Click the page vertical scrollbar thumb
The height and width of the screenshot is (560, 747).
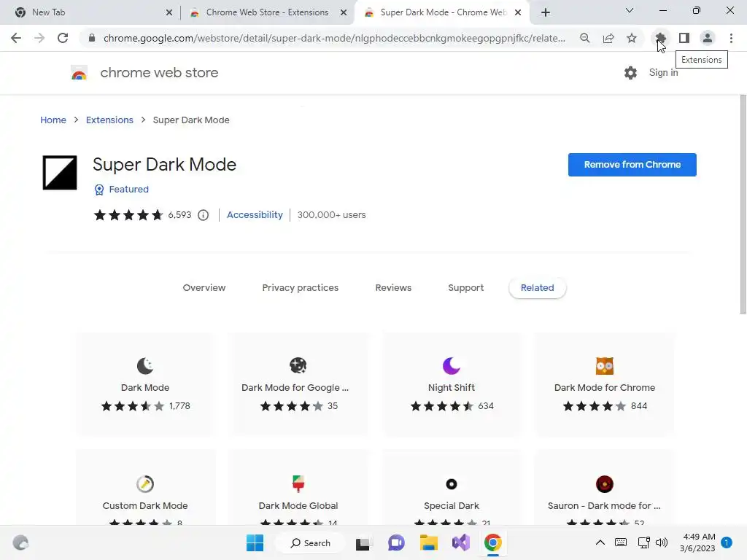coord(743,205)
